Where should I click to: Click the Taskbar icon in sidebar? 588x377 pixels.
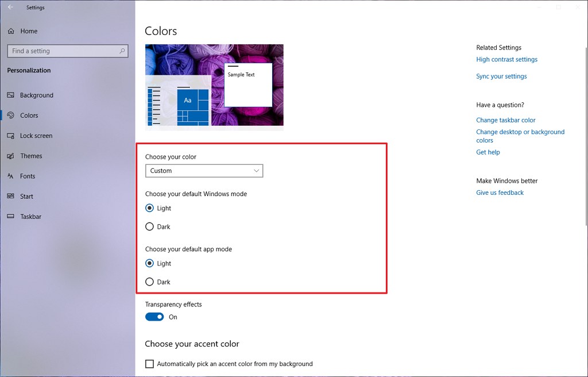(x=11, y=216)
